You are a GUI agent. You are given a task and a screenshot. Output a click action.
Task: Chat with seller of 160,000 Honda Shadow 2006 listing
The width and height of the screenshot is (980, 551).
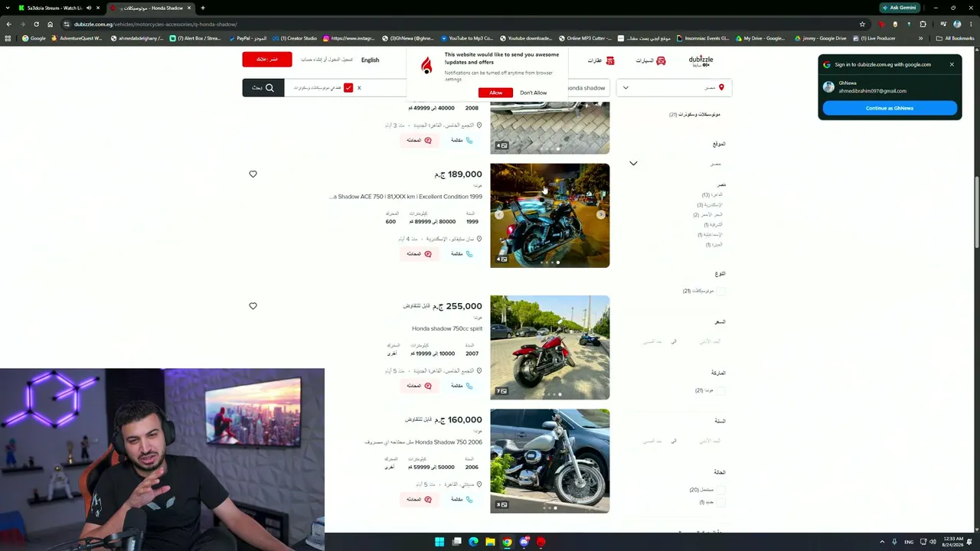pyautogui.click(x=419, y=499)
